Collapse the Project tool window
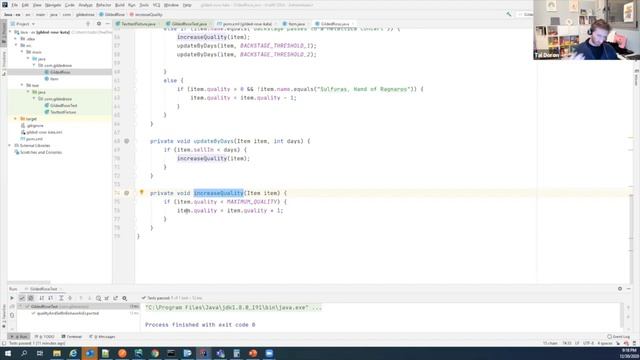Image resolution: width=640 pixels, height=360 pixels. (107, 24)
